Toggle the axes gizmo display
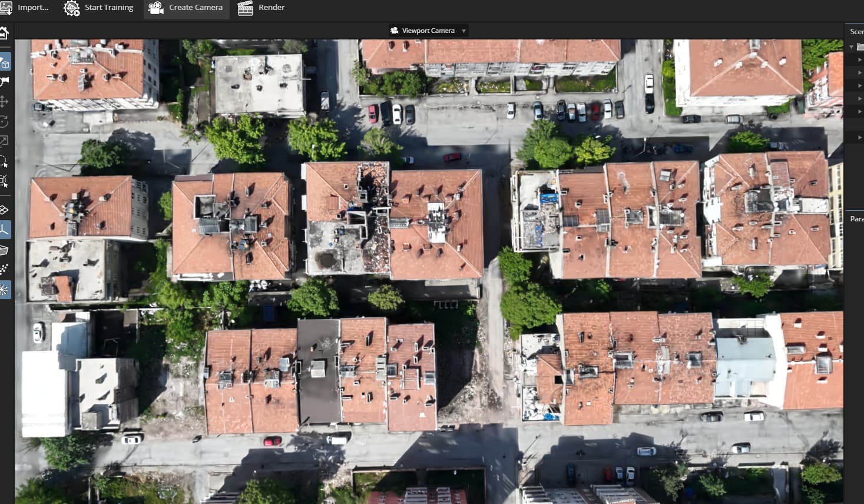Viewport: 864px width, 504px height. [x=5, y=230]
